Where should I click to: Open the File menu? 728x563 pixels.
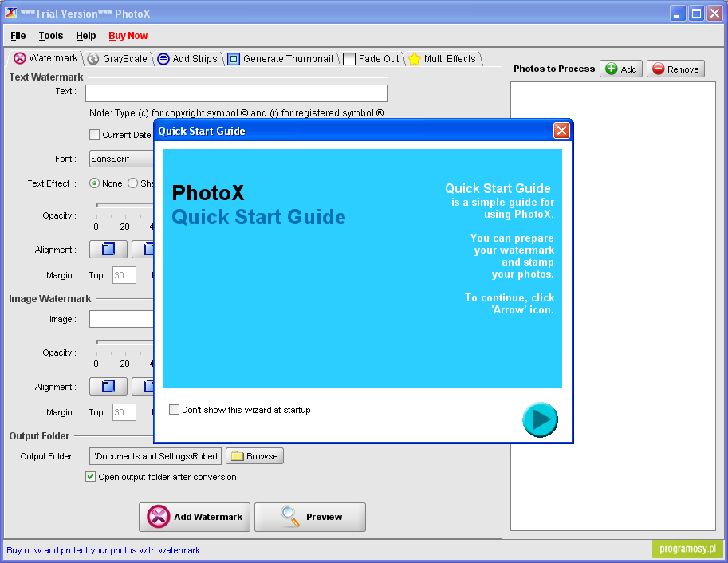click(18, 36)
